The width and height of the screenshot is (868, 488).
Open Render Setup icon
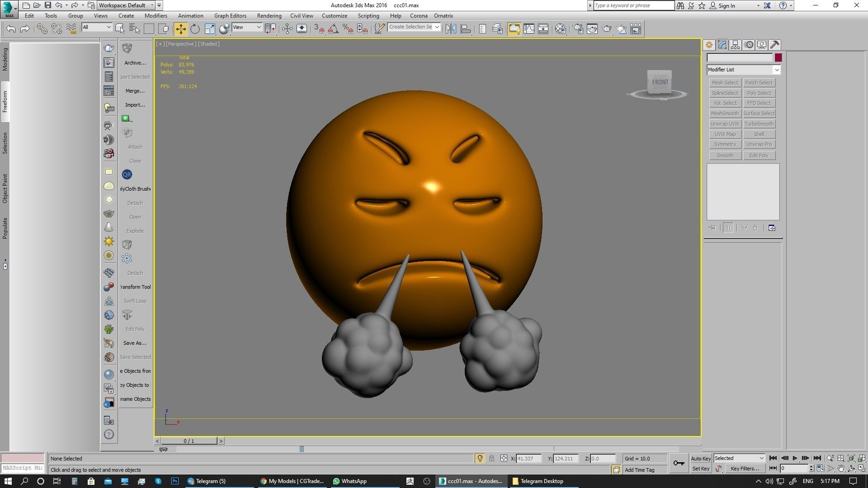[x=578, y=29]
